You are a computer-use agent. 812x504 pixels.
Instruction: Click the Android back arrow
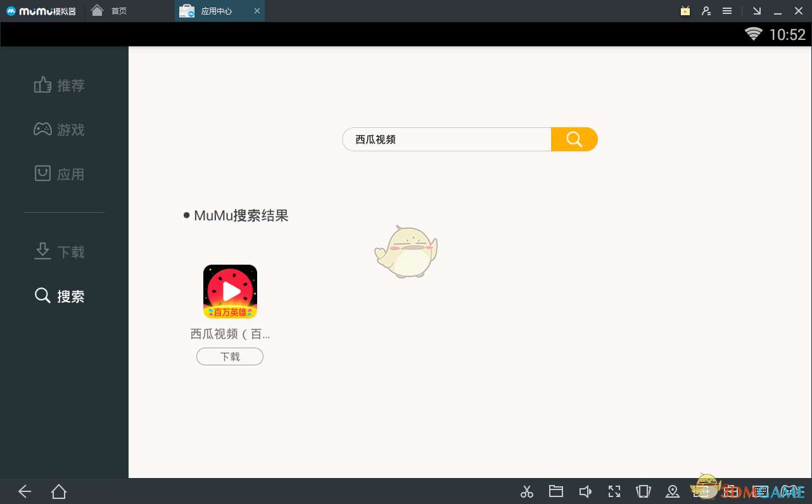point(25,491)
